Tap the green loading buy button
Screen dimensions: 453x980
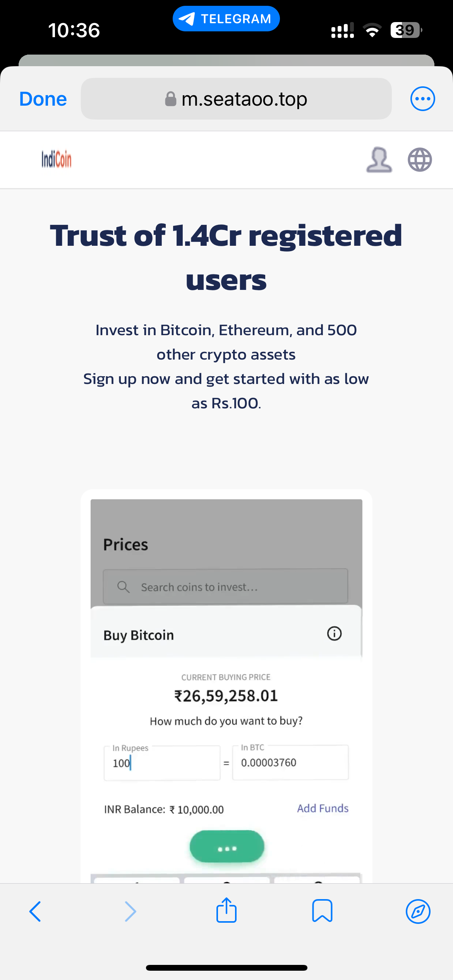click(227, 846)
